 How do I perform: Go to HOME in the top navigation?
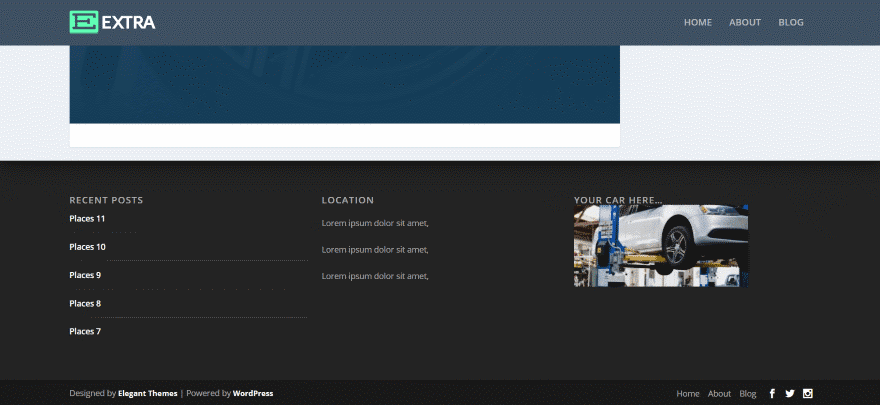698,23
